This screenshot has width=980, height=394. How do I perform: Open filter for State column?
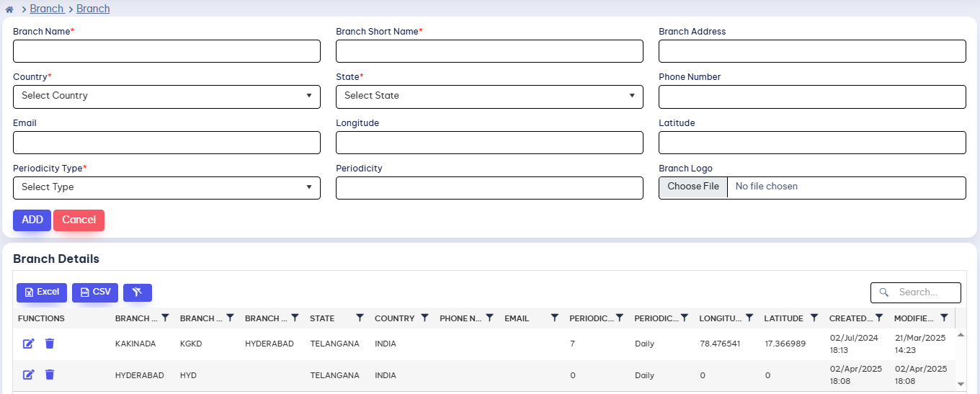pyautogui.click(x=360, y=318)
